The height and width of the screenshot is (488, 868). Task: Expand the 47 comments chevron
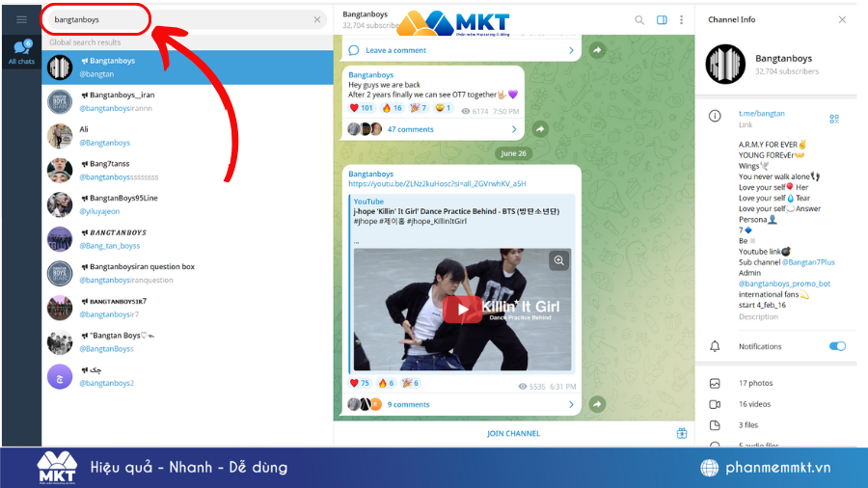coord(514,129)
